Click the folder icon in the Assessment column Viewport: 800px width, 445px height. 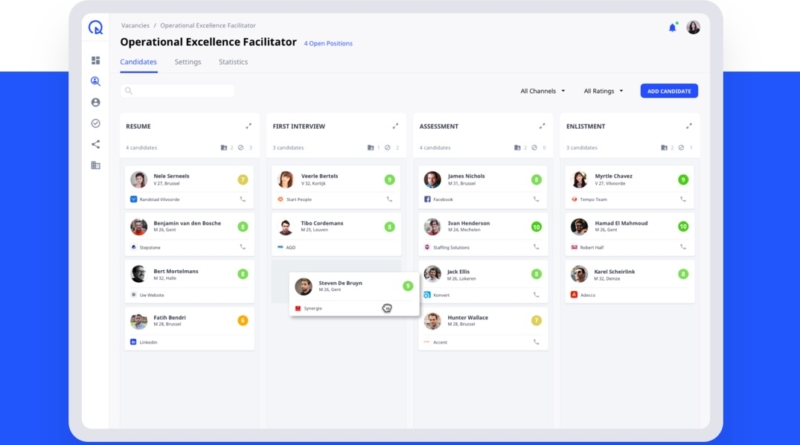tap(517, 148)
